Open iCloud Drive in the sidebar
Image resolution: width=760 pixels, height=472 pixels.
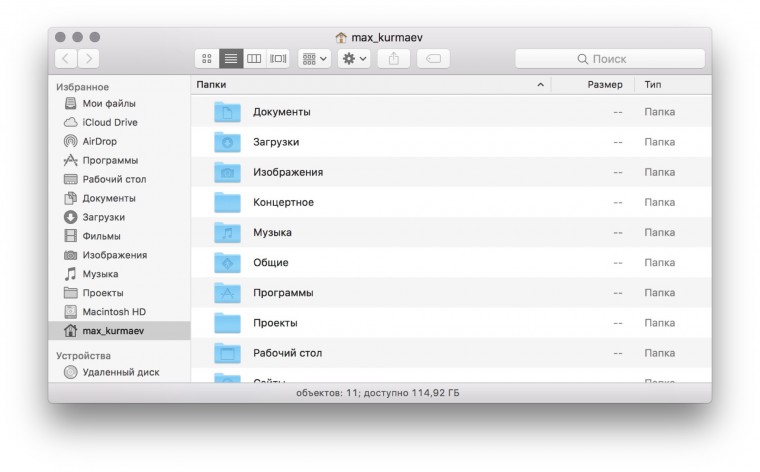point(110,122)
